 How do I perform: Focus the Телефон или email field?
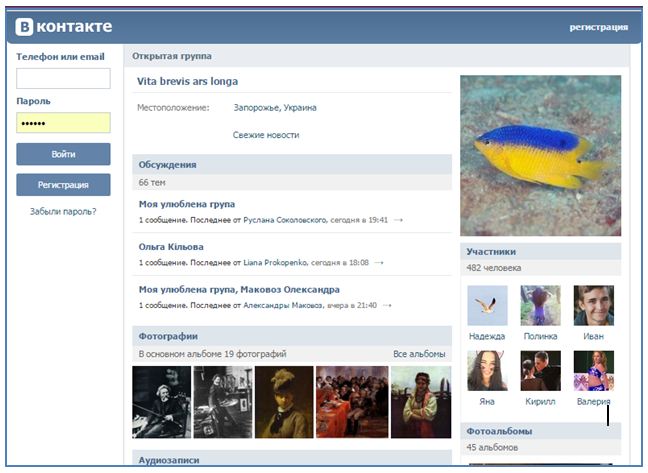(63, 78)
